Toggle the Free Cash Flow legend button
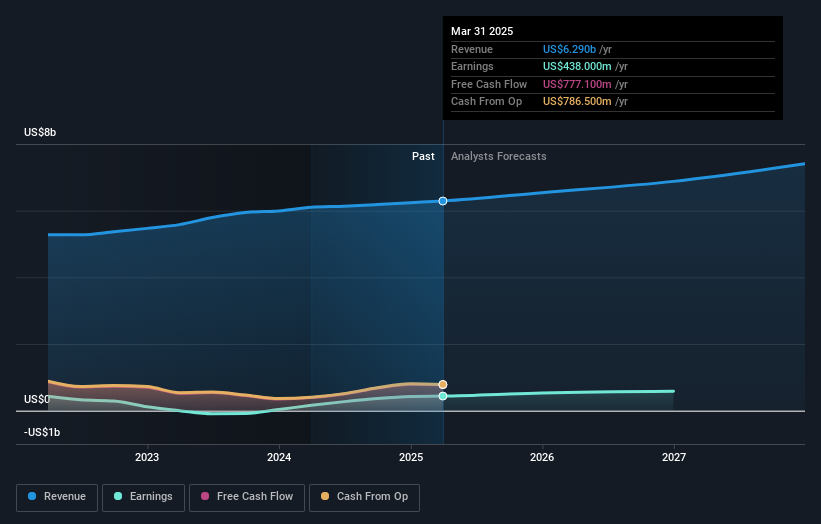The image size is (821, 524). 247,497
